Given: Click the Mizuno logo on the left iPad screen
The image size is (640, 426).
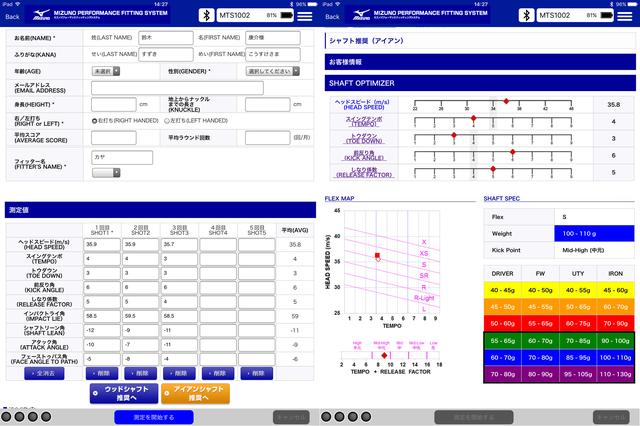Looking at the screenshot, I should tap(42, 15).
